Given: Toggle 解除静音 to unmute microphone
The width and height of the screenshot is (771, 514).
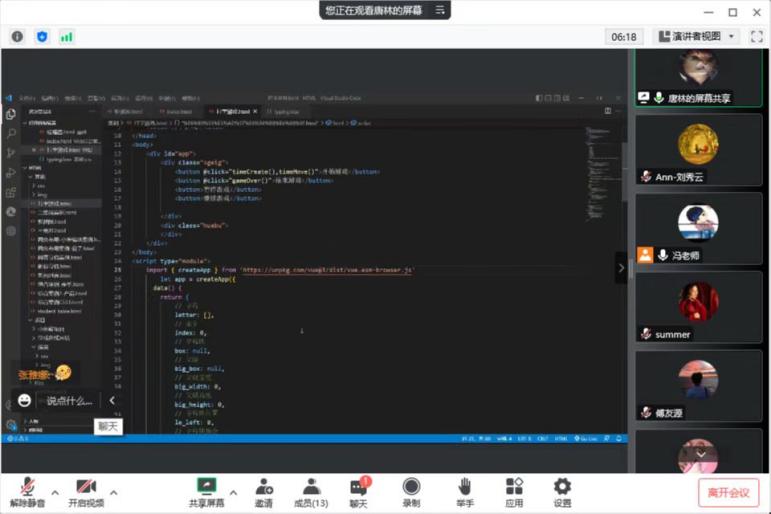Looking at the screenshot, I should (x=26, y=491).
